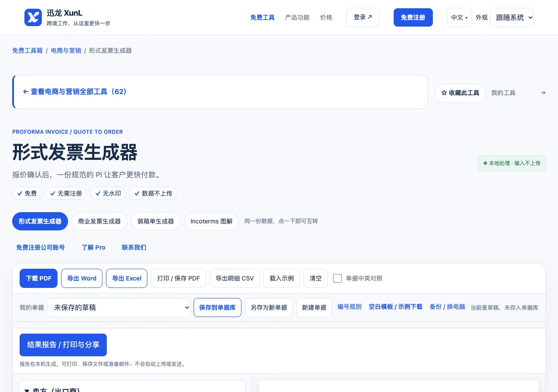The width and height of the screenshot is (558, 392).
Task: Open the 跟随系统 appearance dropdown
Action: tap(512, 17)
